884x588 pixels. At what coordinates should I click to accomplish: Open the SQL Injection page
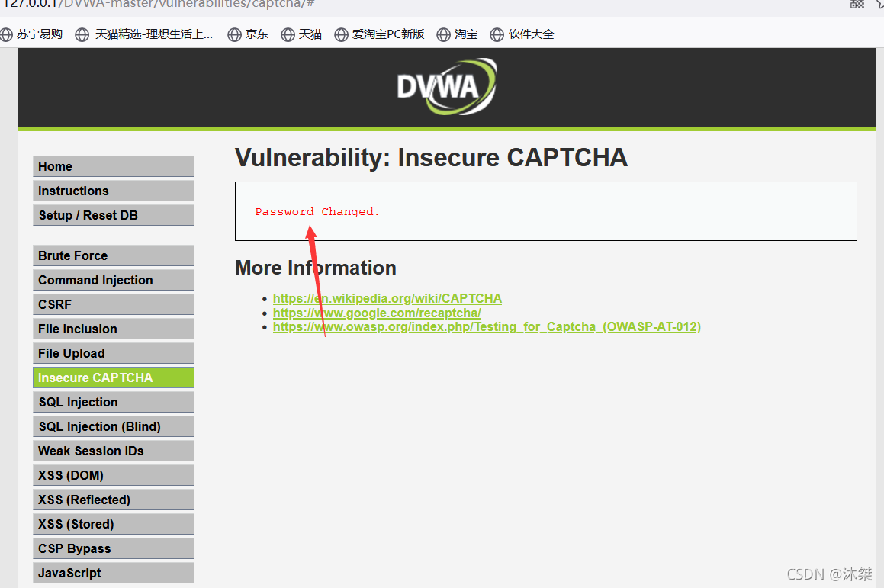pos(114,402)
